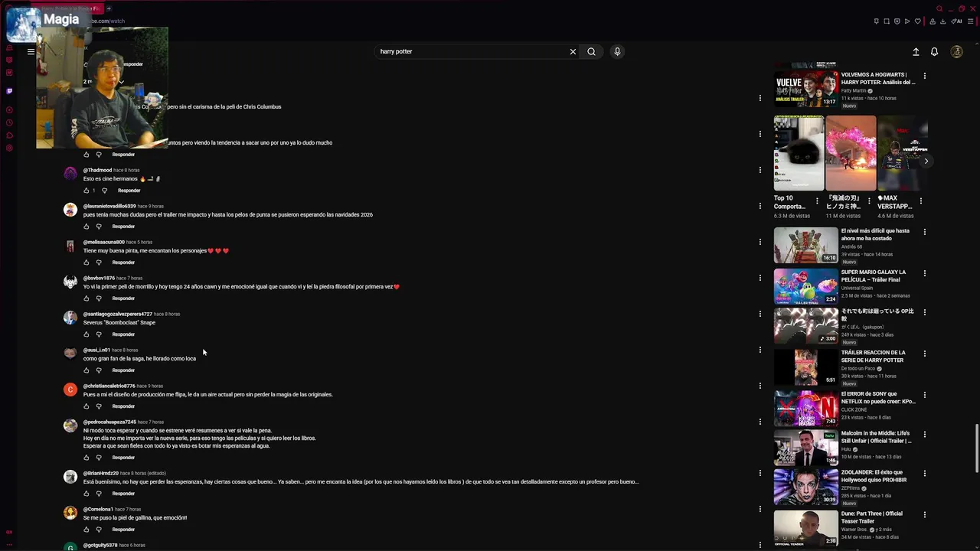Open ZOOLANDER video thumbnail

point(805,487)
